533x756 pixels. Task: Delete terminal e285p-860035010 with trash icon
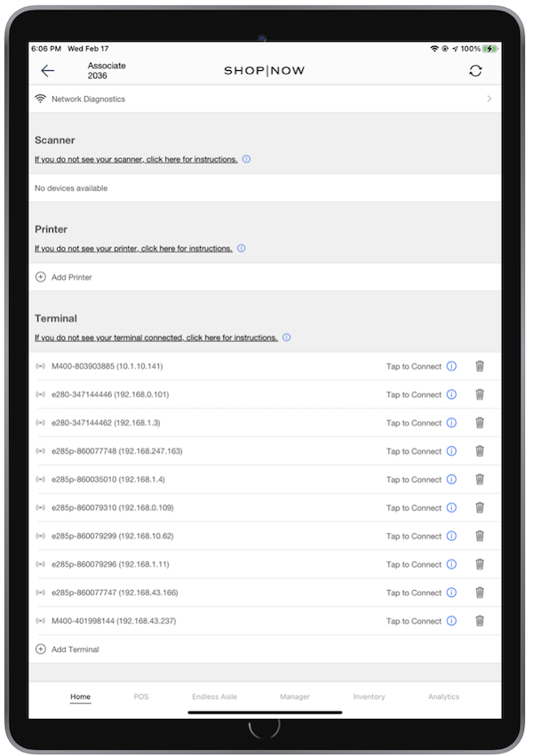pos(480,479)
